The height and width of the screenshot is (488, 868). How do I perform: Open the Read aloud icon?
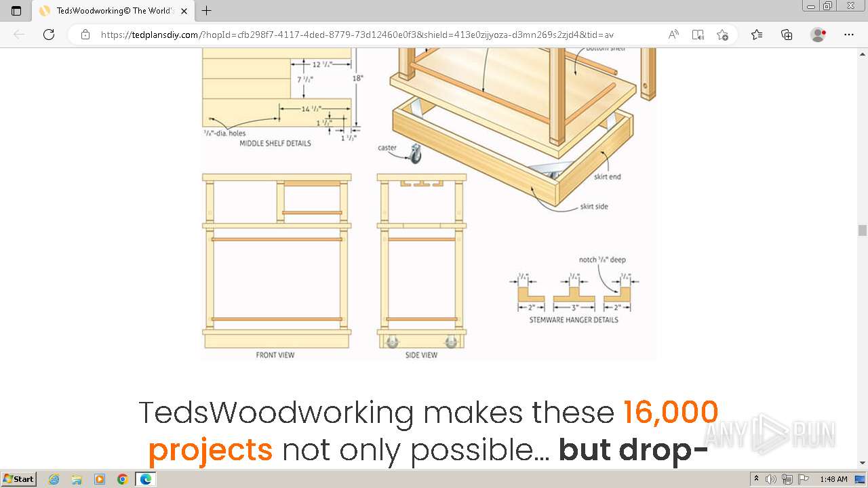(x=673, y=35)
